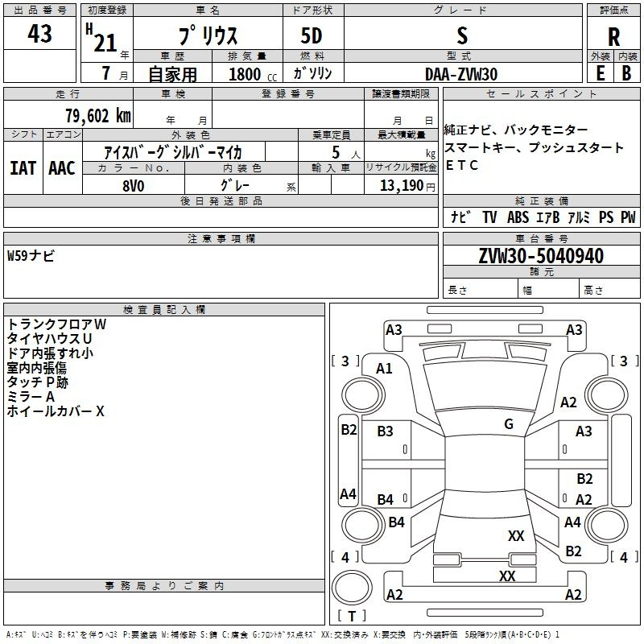Viewport: 644px width, 644px height.
Task: Click the model name プリウス
Action: pyautogui.click(x=207, y=36)
